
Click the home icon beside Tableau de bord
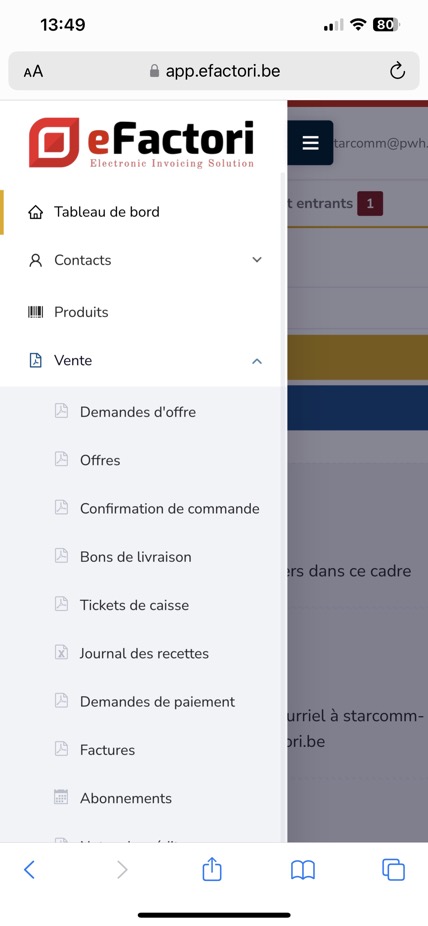click(x=35, y=212)
